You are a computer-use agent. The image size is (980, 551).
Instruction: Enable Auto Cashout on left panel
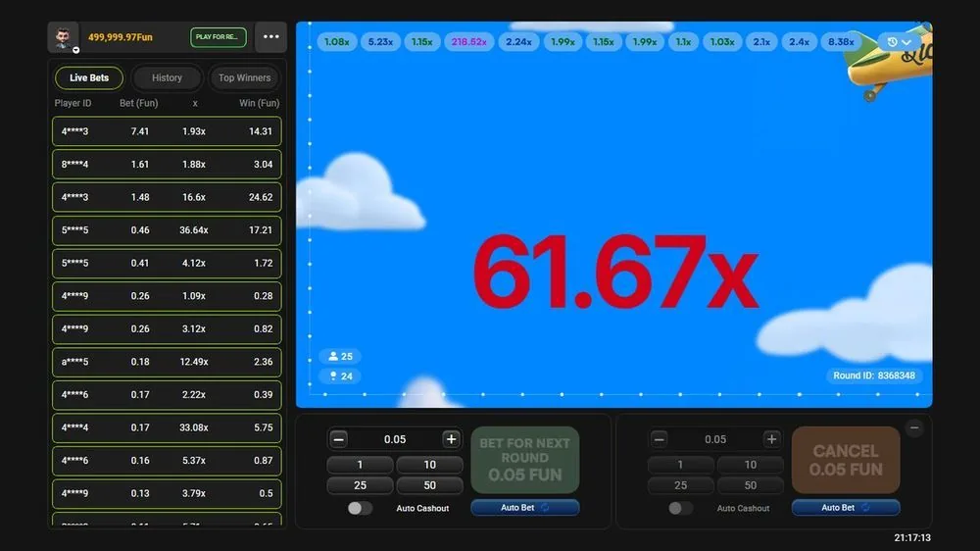[360, 508]
